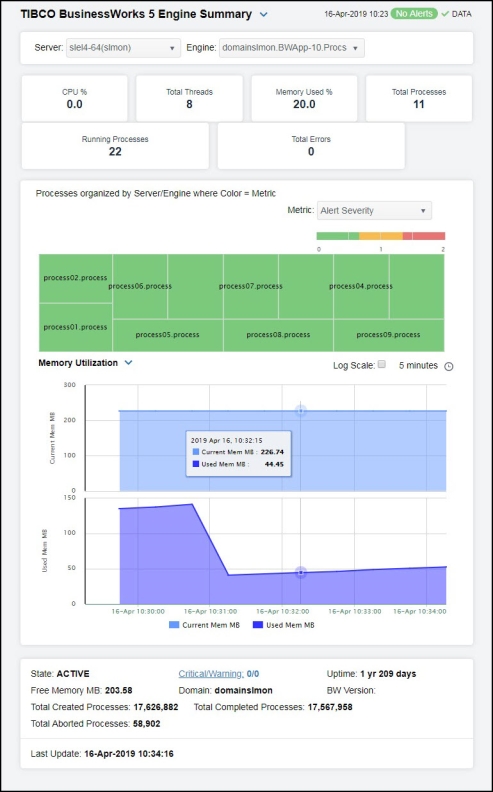
Task: Click the green segment of the severity legend
Action: (x=337, y=236)
